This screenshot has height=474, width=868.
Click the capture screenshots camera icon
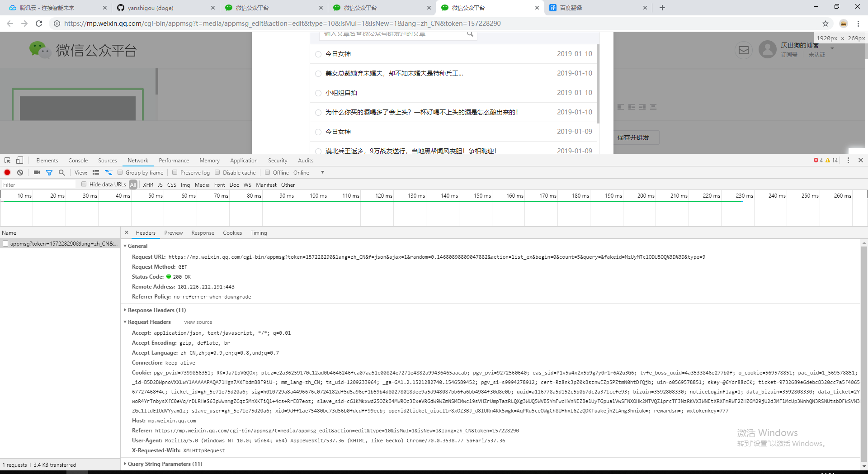(37, 172)
